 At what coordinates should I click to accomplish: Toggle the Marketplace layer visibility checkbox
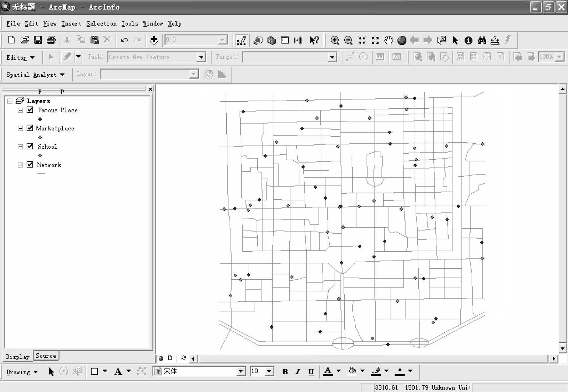pyautogui.click(x=30, y=128)
